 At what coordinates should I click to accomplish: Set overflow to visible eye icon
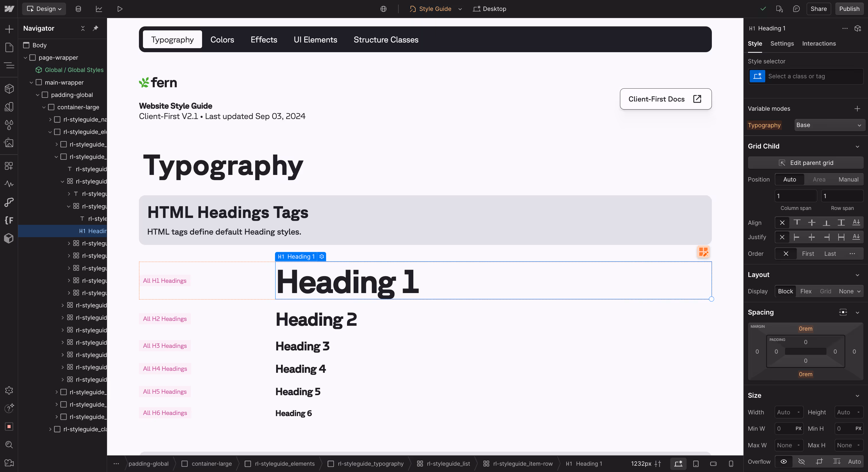pyautogui.click(x=783, y=462)
